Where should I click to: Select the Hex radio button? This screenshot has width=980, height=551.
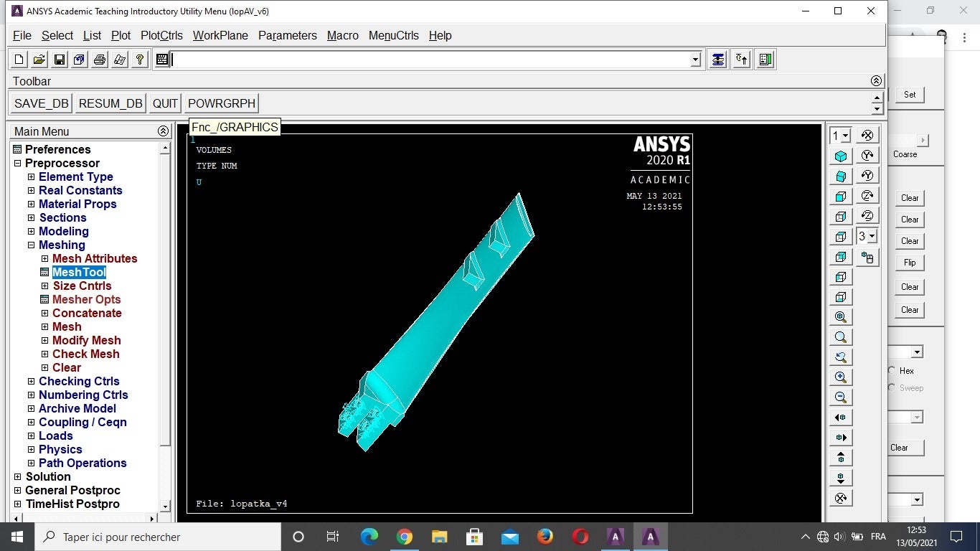pos(892,371)
